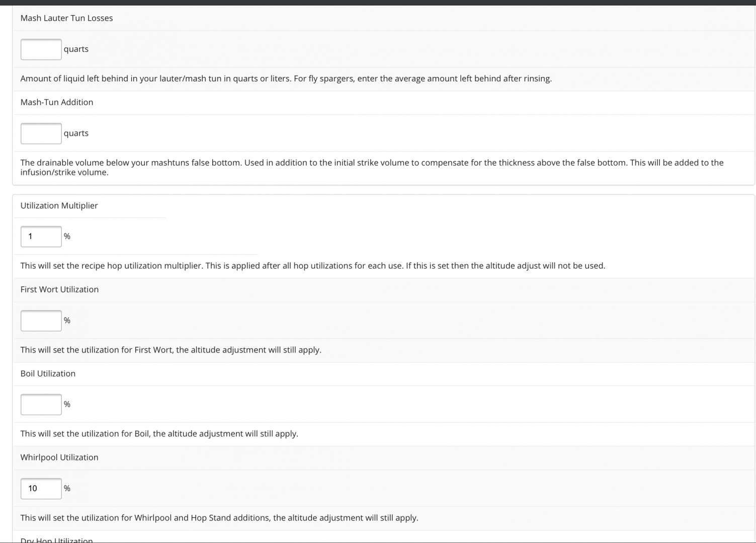Focus the Boil Utilization input box
This screenshot has height=543, width=756.
click(x=41, y=404)
